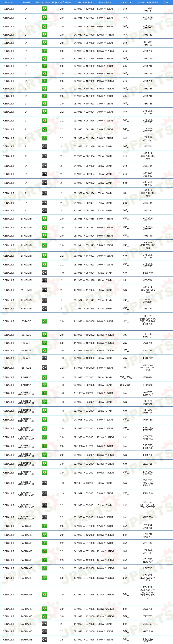The image size is (173, 644).
Task: Click the petrol icon in the 193kW / 262KM row
Action: click(x=44, y=609)
